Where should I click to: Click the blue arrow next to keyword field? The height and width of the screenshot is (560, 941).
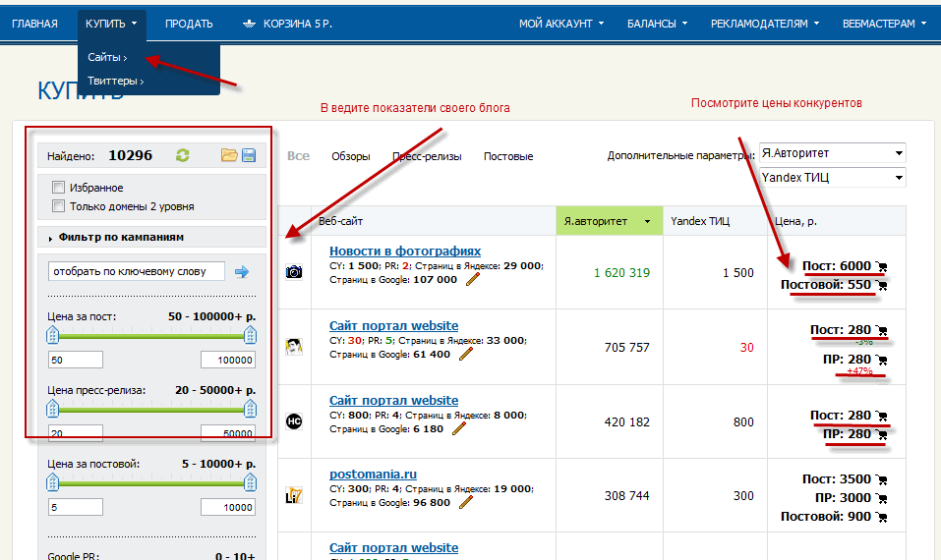tap(242, 272)
